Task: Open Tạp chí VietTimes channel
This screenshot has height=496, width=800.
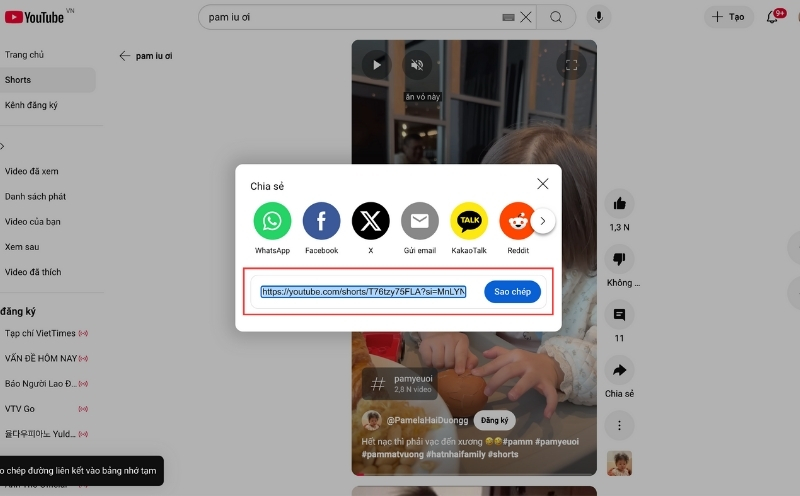Action: pos(40,333)
